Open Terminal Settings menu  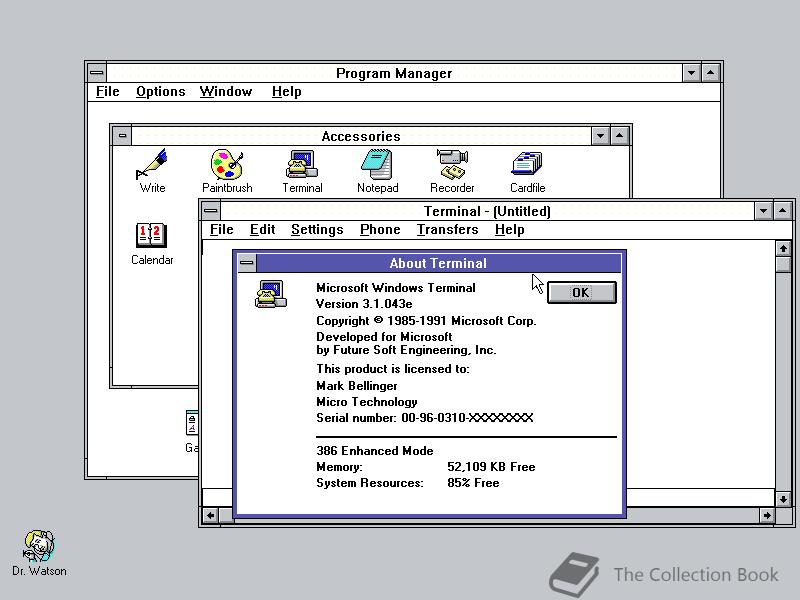pyautogui.click(x=317, y=230)
